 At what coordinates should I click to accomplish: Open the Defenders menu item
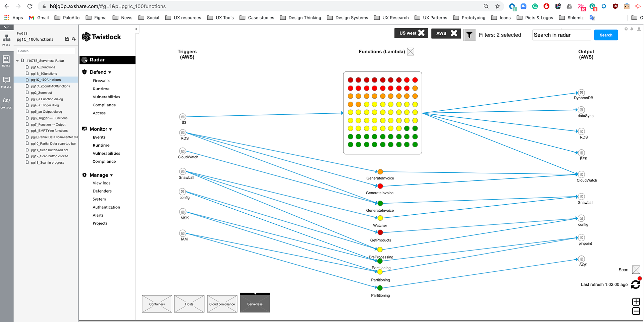click(102, 191)
